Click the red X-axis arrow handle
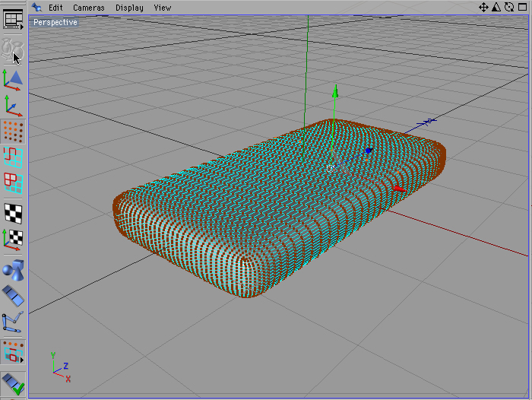This screenshot has width=532, height=400. click(x=400, y=189)
